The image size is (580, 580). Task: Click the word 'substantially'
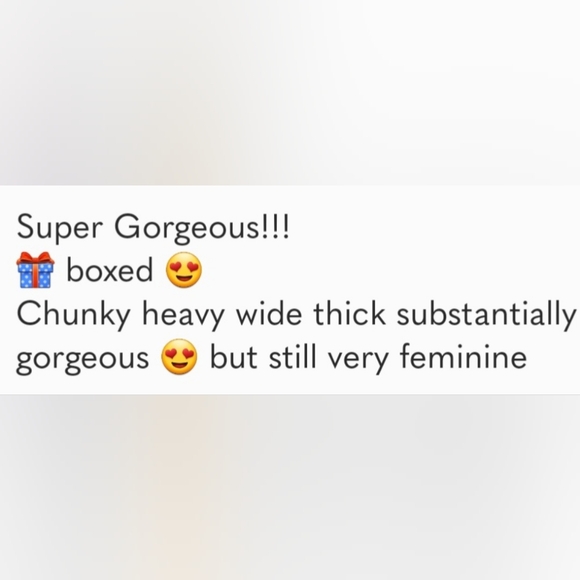[487, 315]
